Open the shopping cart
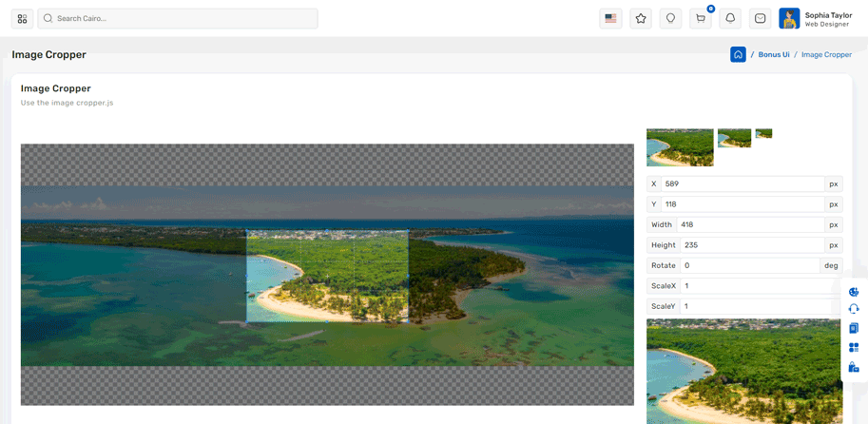868x424 pixels. (x=701, y=18)
